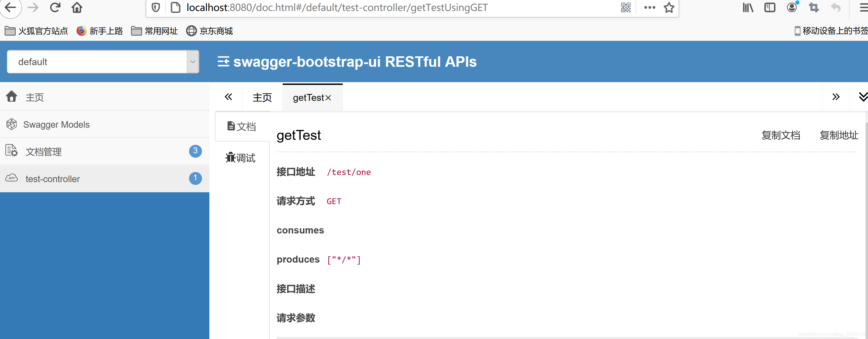Click the 请求参数 section label
Screen dimensions: 868x339
(296, 318)
